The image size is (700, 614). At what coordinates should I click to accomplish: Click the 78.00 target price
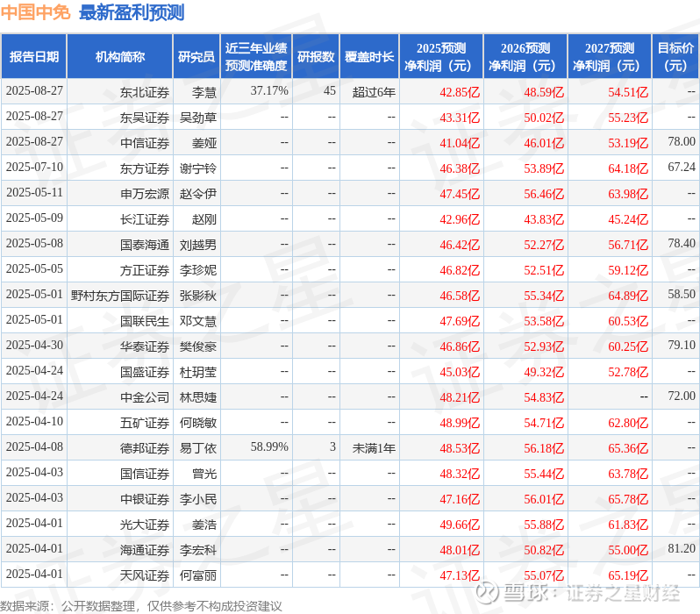682,141
